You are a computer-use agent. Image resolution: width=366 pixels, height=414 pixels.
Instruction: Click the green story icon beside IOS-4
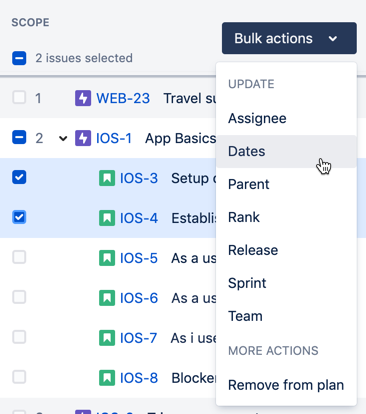pos(107,218)
